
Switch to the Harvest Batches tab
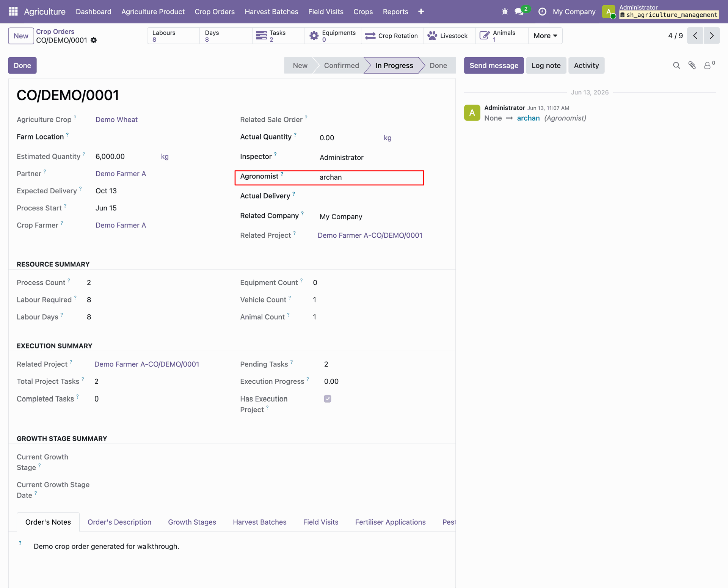coord(259,522)
